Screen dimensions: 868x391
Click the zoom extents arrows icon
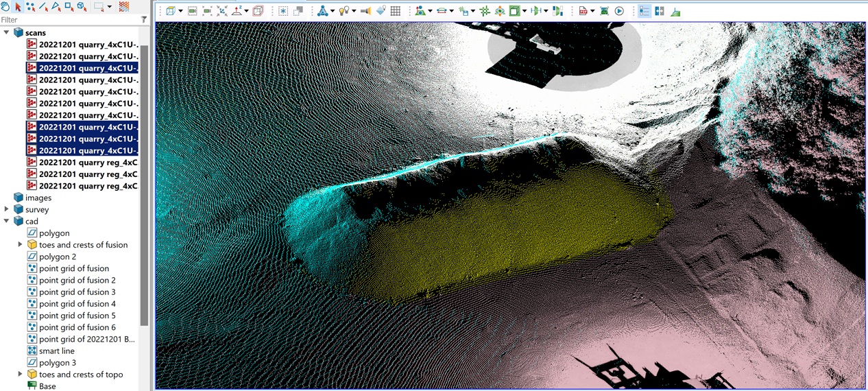pos(222,11)
